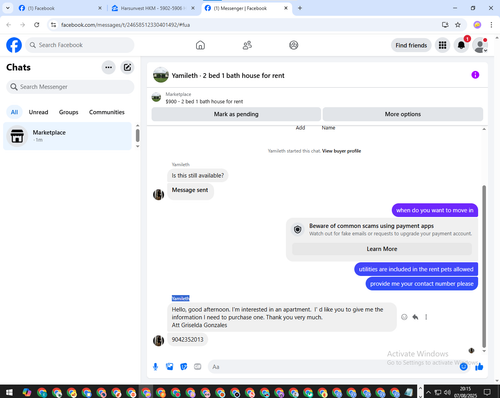Image resolution: width=500 pixels, height=398 pixels.
Task: Click the listing thumbnail in chat header
Action: pyautogui.click(x=161, y=75)
